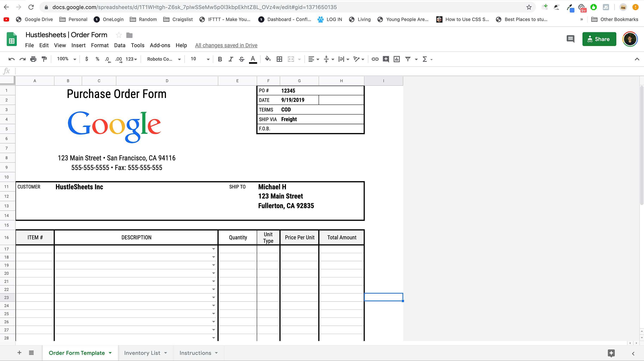
Task: Open Other Bookmarks folder
Action: (615, 20)
